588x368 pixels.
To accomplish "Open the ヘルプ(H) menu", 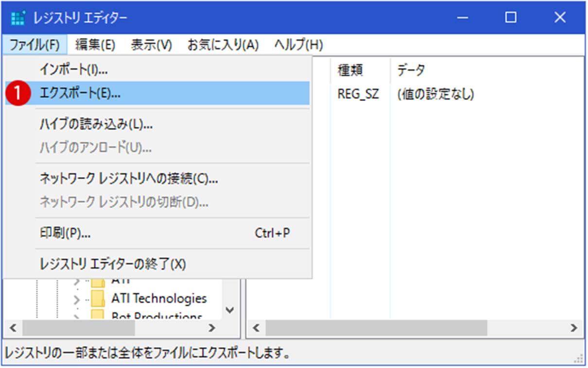I will click(x=298, y=45).
